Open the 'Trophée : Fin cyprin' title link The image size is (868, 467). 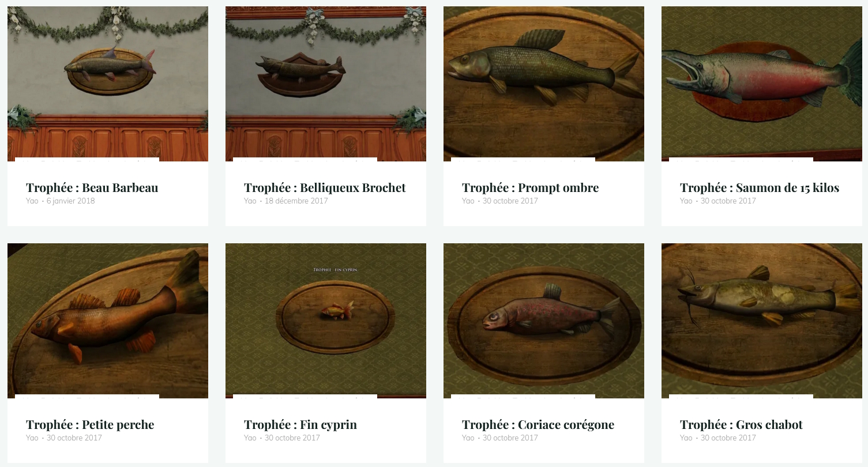point(300,425)
